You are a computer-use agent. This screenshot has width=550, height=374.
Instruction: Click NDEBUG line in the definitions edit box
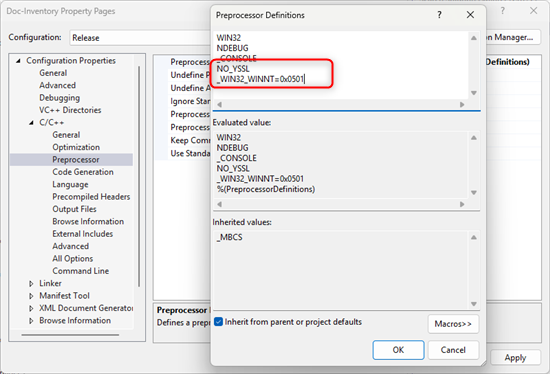(x=232, y=48)
